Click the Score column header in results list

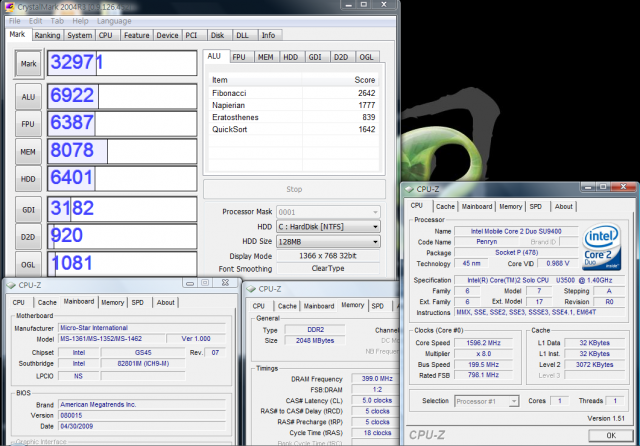tap(340, 80)
